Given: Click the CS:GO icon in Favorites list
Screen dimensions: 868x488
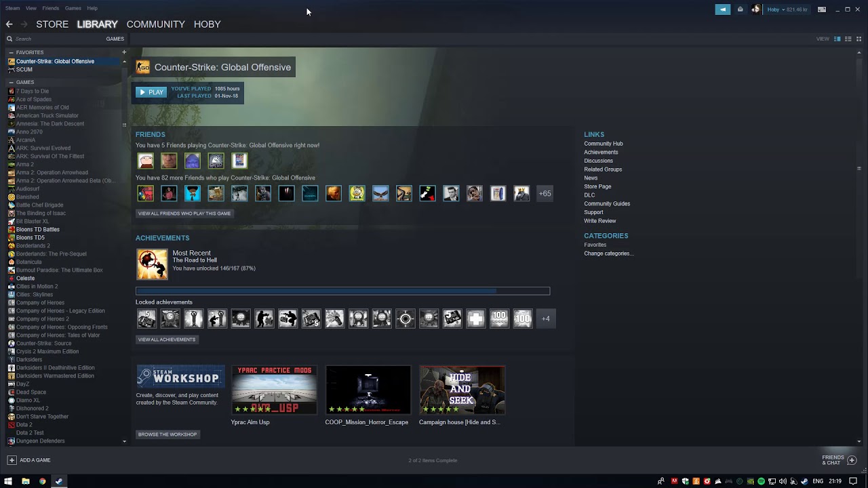Looking at the screenshot, I should (x=12, y=62).
